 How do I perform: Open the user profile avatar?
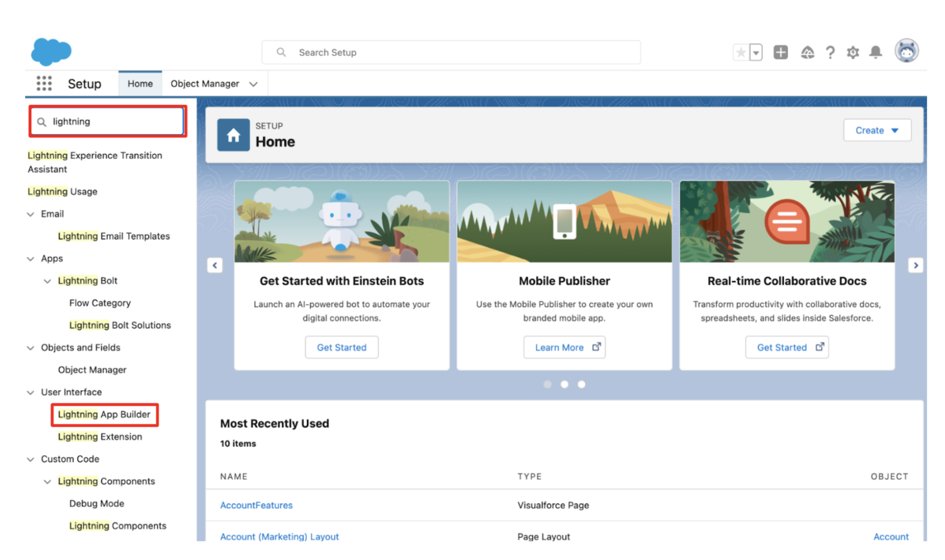point(907,51)
